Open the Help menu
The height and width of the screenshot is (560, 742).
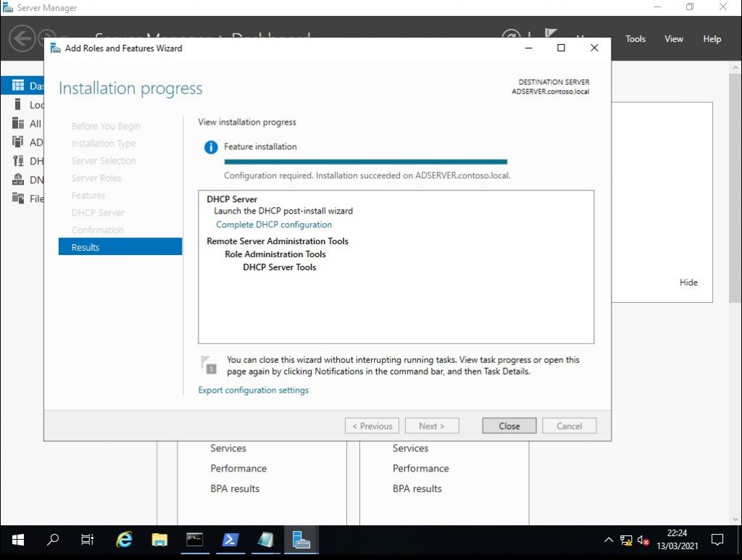pyautogui.click(x=712, y=39)
